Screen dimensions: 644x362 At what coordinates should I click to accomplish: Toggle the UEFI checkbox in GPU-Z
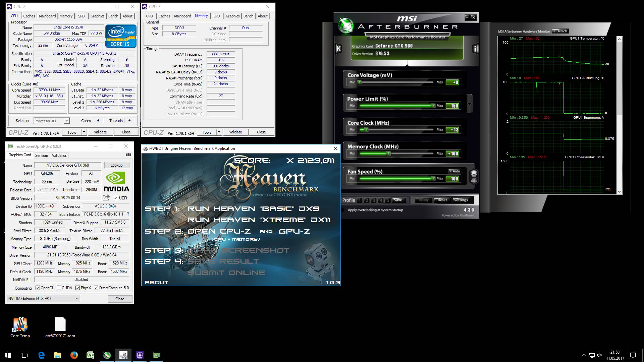(116, 198)
